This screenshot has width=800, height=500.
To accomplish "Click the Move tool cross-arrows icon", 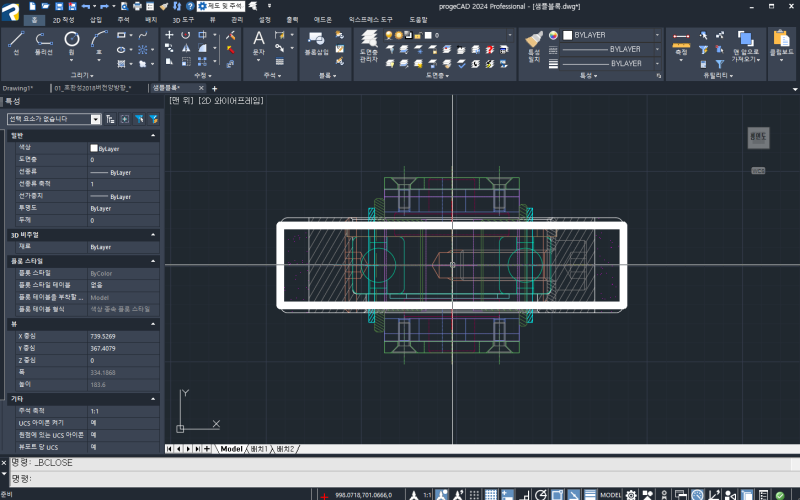I will point(169,35).
